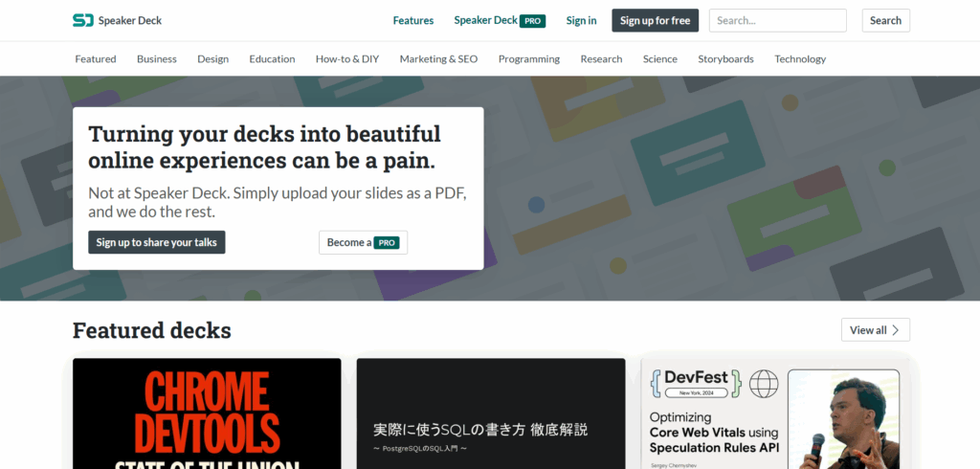Click the Speaker Deck logo icon
This screenshot has width=980, height=469.
pyautogui.click(x=83, y=20)
